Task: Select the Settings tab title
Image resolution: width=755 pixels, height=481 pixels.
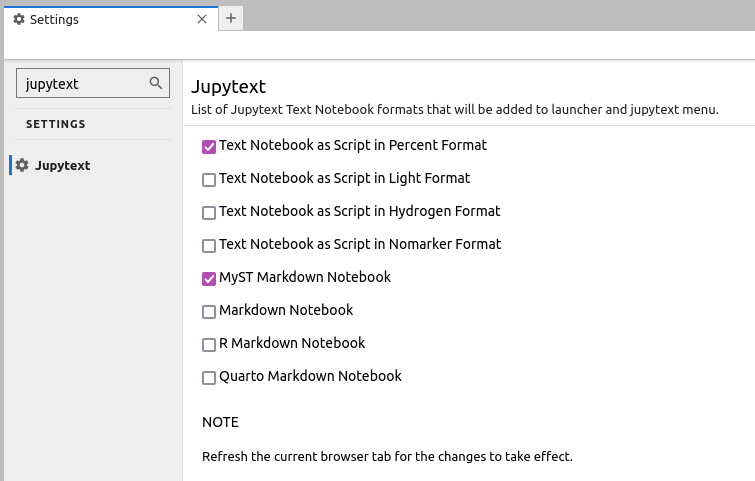Action: pyautogui.click(x=54, y=19)
